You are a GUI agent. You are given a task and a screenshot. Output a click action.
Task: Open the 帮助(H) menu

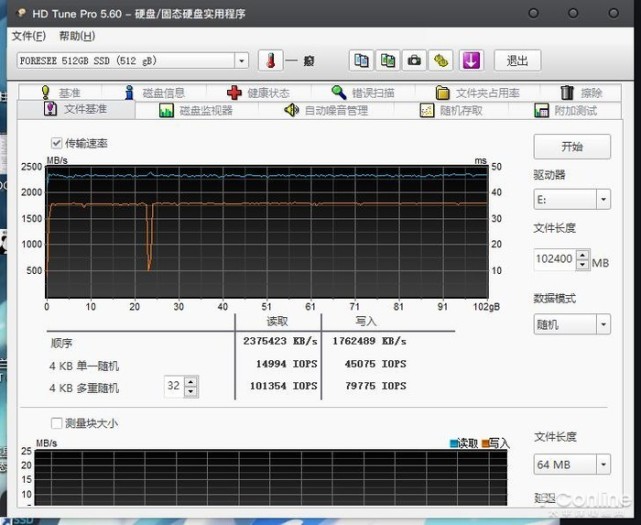point(77,36)
